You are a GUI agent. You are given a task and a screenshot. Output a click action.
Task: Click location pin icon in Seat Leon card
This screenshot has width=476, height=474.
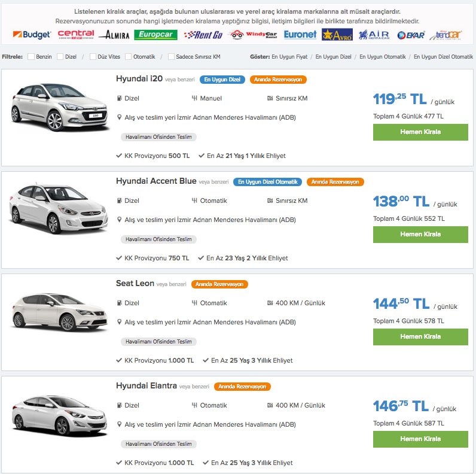[120, 322]
